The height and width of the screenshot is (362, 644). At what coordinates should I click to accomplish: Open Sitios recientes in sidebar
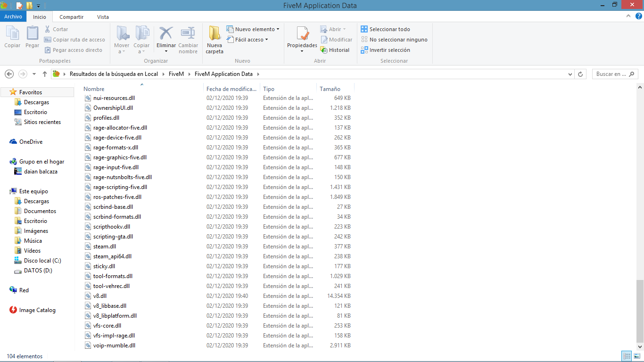coord(42,122)
